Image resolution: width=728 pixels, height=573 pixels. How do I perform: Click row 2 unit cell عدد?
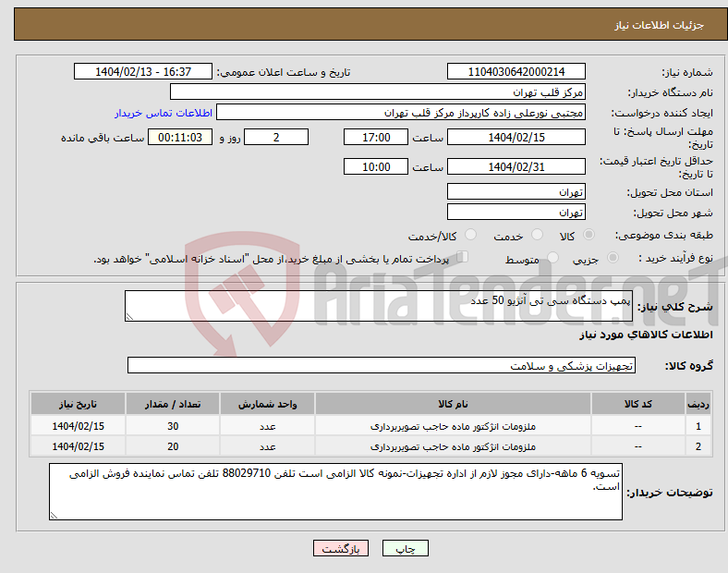pyautogui.click(x=268, y=446)
